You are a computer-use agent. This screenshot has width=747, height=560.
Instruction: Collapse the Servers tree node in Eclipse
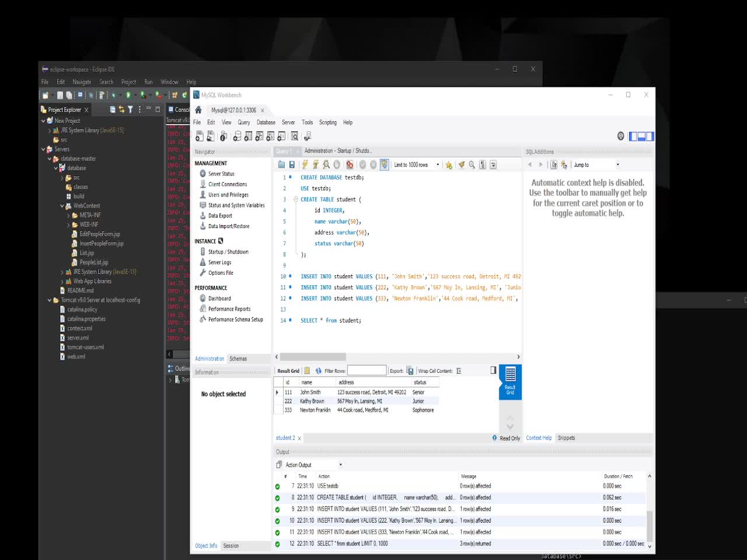click(x=43, y=149)
